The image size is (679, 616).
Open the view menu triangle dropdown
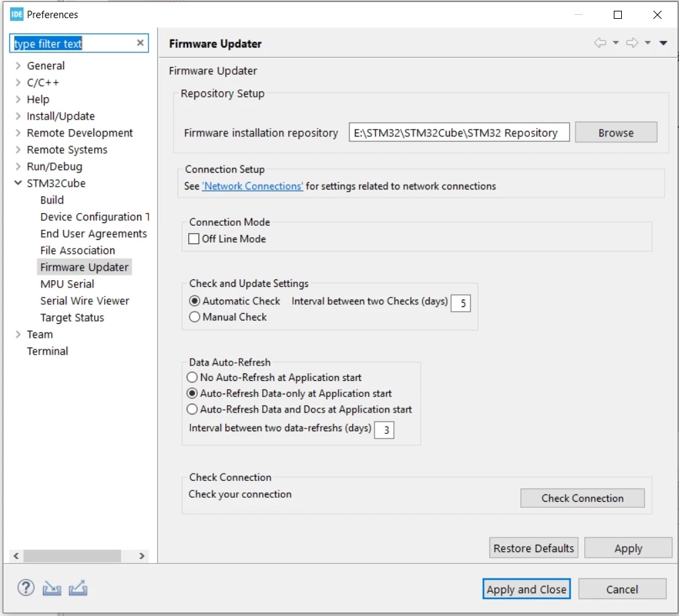[663, 43]
